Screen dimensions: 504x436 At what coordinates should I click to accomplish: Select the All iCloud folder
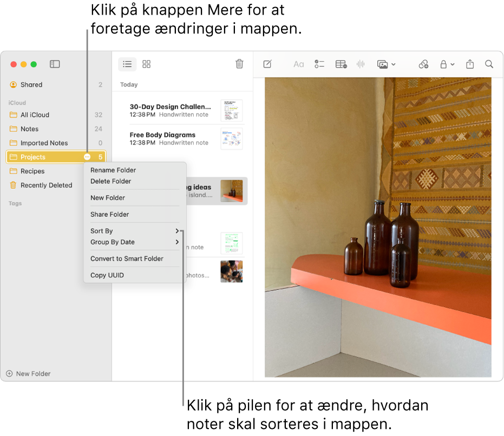click(56, 115)
